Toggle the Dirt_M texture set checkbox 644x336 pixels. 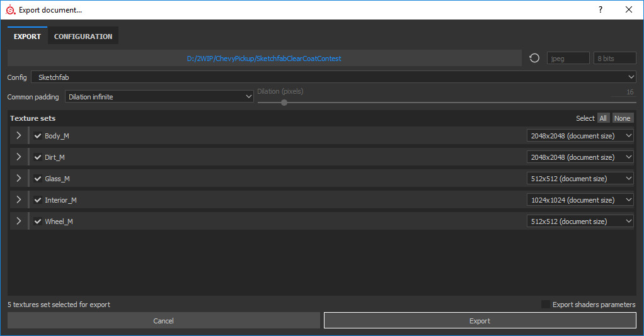pyautogui.click(x=38, y=157)
